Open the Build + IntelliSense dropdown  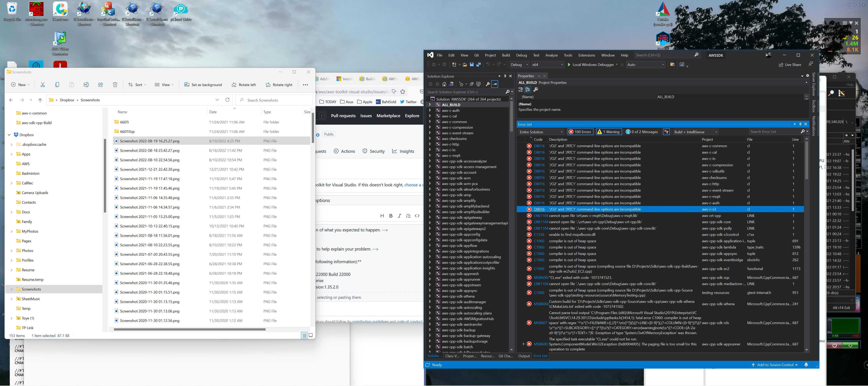(695, 131)
